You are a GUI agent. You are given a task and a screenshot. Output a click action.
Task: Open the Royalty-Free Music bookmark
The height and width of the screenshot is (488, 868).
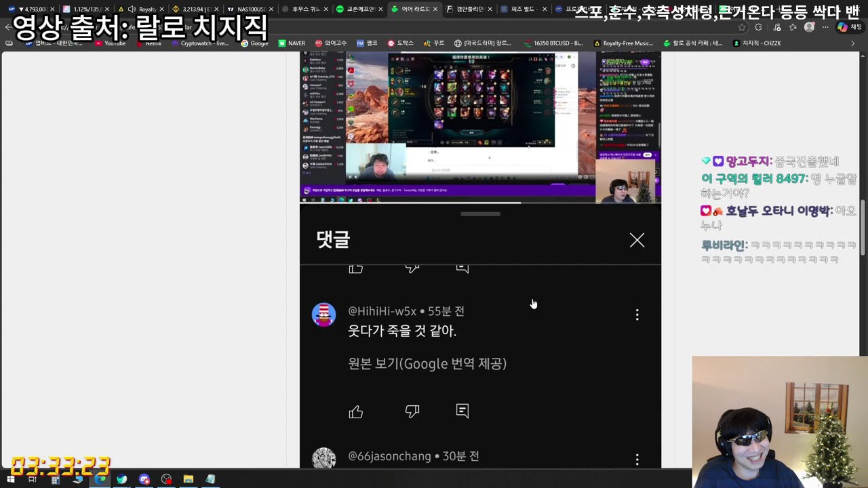click(623, 43)
